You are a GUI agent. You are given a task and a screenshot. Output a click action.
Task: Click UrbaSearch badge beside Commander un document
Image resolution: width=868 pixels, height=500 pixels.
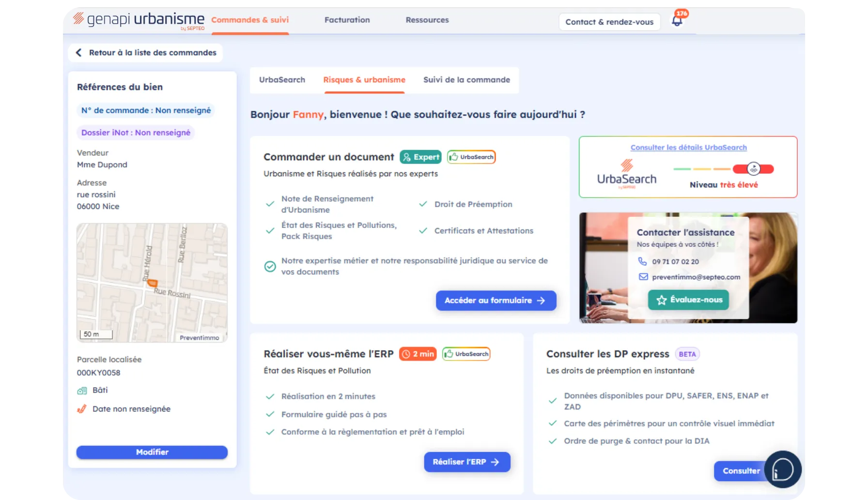point(471,157)
